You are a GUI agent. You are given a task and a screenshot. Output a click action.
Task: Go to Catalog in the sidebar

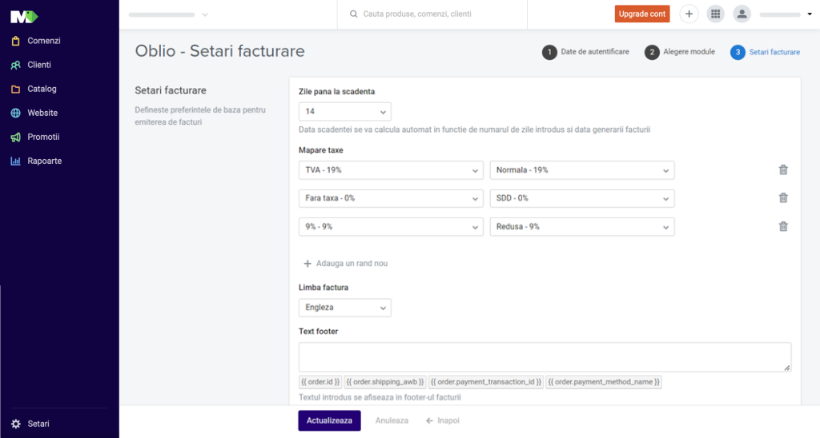(42, 89)
